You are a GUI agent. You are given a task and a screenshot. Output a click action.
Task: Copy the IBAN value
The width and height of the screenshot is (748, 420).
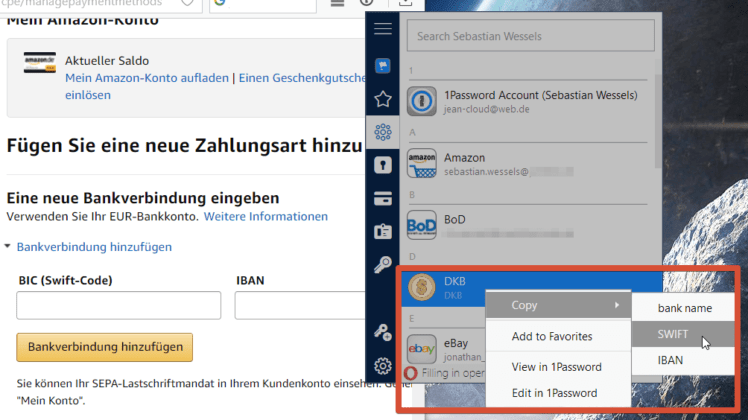click(x=683, y=360)
